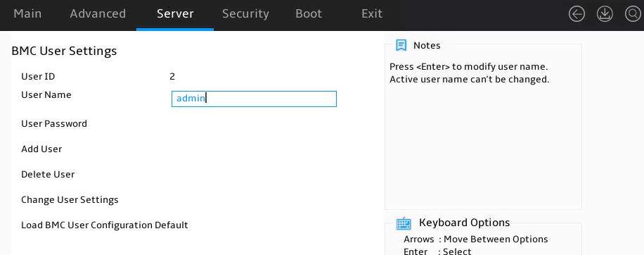644x255 pixels.
Task: Click the Keyboard Options keyboard icon
Action: pyautogui.click(x=404, y=223)
